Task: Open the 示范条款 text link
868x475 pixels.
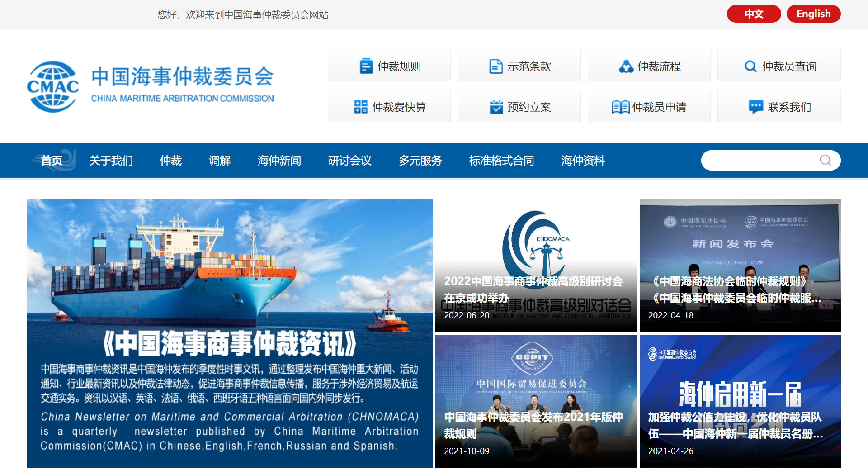Action: click(529, 66)
